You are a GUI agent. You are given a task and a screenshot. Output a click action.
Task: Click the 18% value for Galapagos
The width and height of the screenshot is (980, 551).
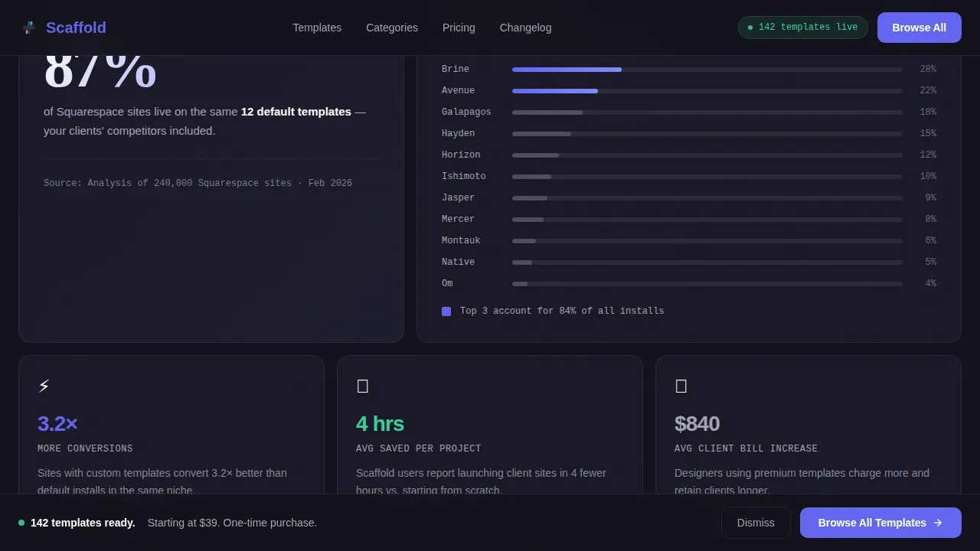928,112
